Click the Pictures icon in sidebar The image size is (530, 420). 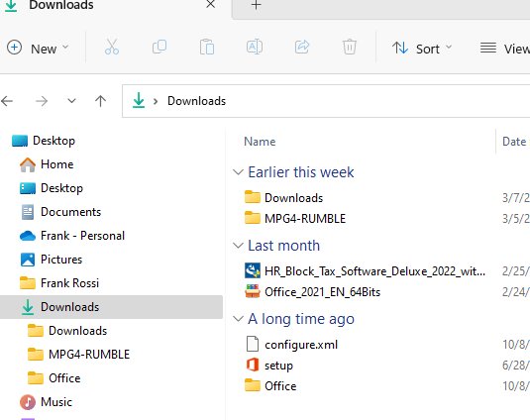tap(28, 260)
